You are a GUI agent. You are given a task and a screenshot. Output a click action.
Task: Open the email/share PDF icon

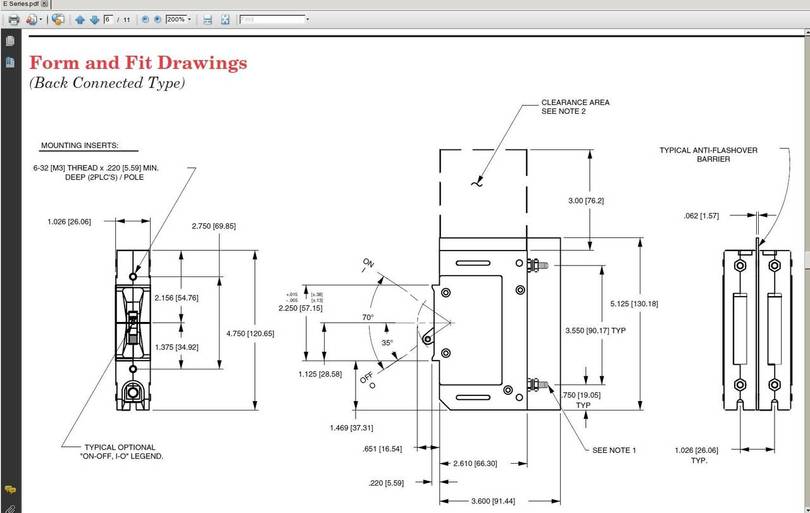pos(32,20)
